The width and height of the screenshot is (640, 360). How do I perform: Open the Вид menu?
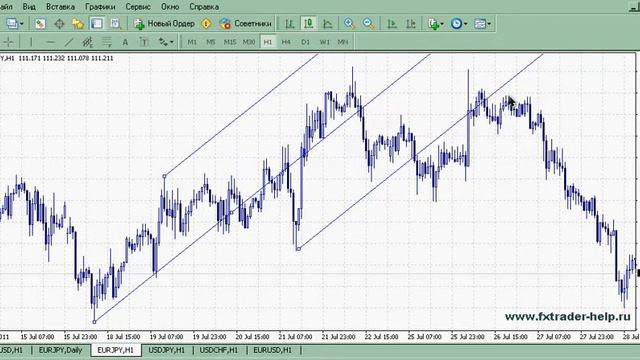29,7
